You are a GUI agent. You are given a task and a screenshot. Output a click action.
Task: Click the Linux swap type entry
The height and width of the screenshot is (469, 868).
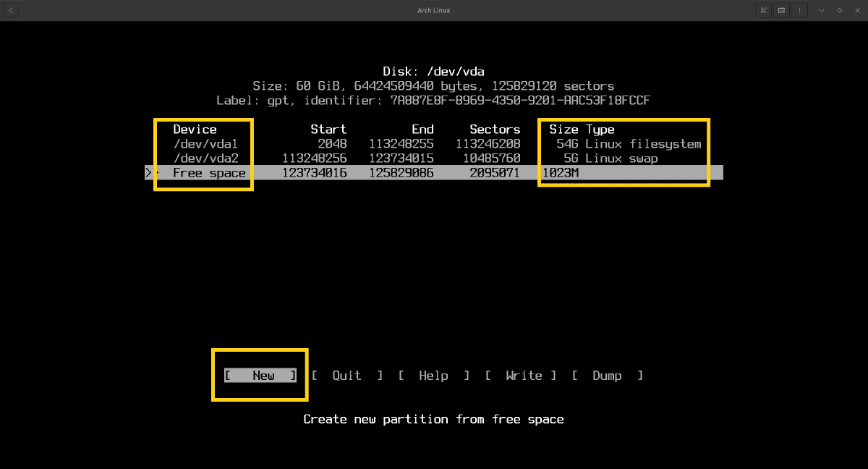pyautogui.click(x=621, y=159)
